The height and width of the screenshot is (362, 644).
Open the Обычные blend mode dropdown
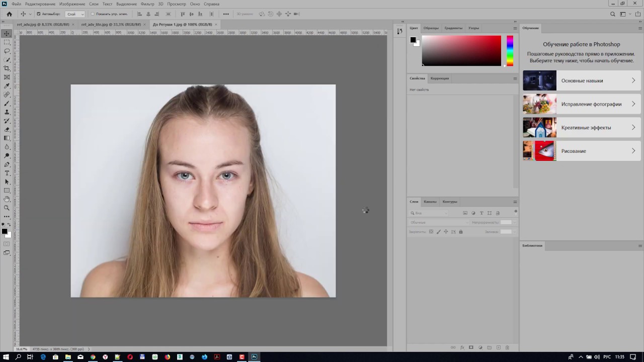point(439,222)
